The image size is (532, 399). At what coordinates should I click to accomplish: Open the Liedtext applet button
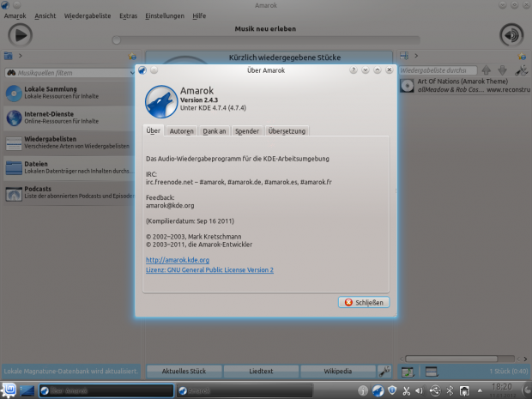261,372
